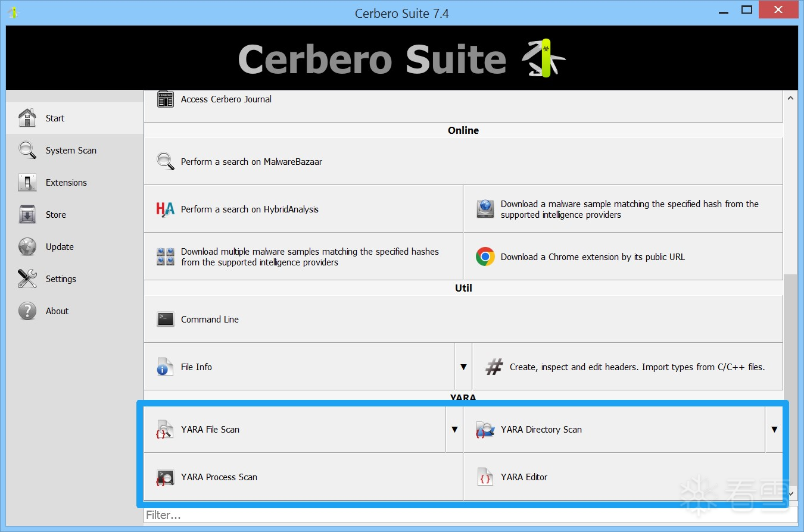Download a Chrome extension by public URL
The image size is (804, 532).
[x=623, y=256]
